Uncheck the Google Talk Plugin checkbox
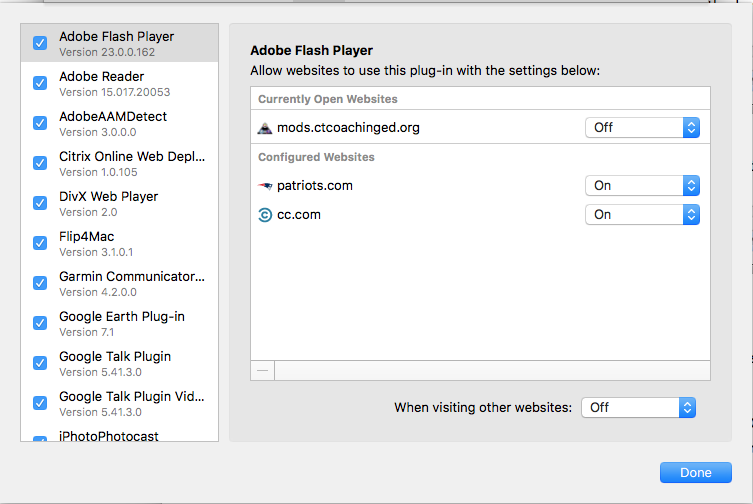The width and height of the screenshot is (753, 504). 40,363
